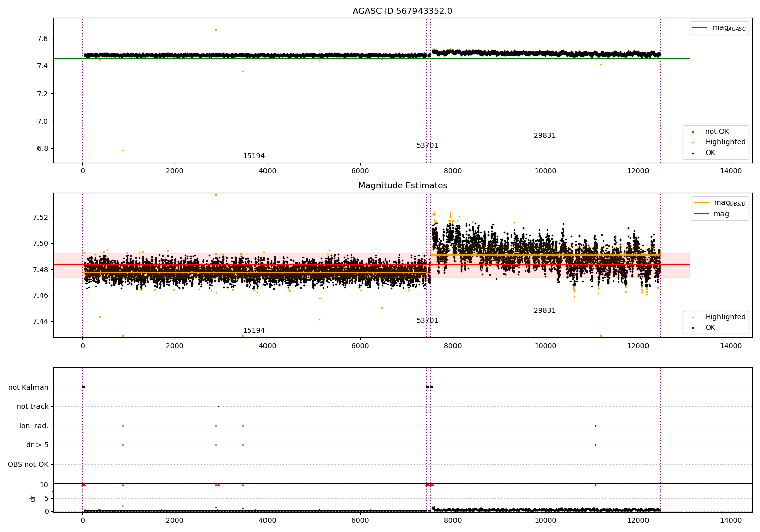760x532 pixels.
Task: Click the 7.44 y-axis tick label
Action: (x=40, y=322)
